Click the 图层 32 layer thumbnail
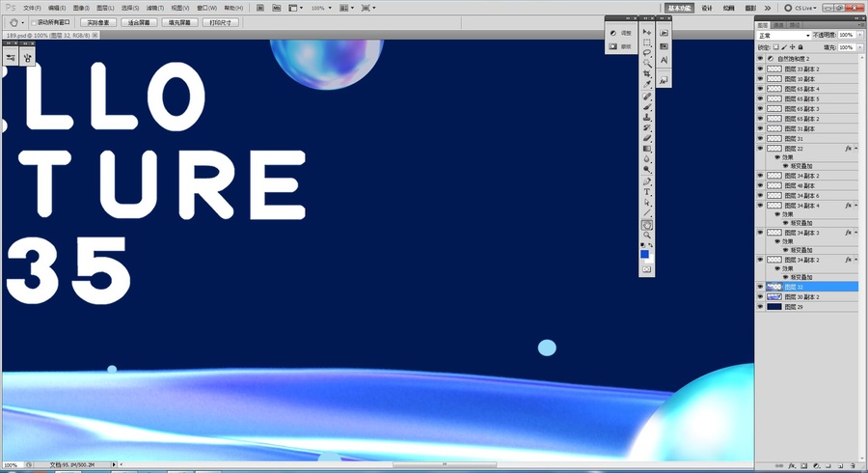The width and height of the screenshot is (868, 473). 773,287
